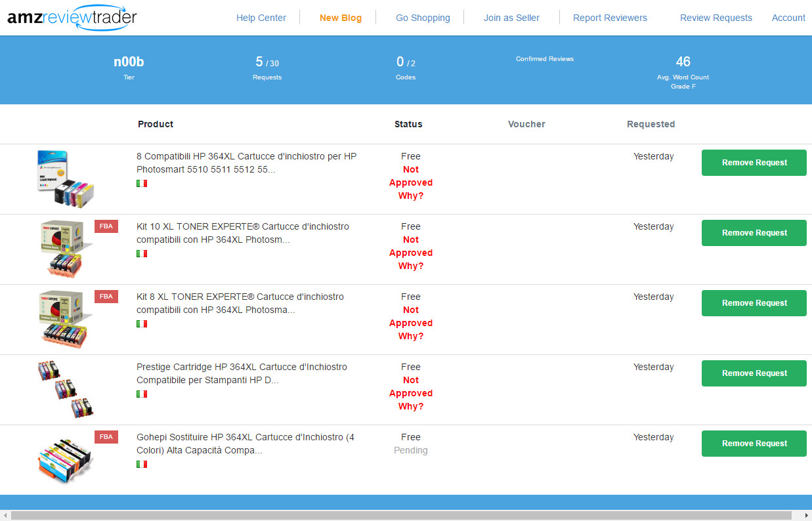The image size is (812, 521).
Task: Remove request for Prestige Cartridge HP 364XL
Action: pyautogui.click(x=754, y=373)
